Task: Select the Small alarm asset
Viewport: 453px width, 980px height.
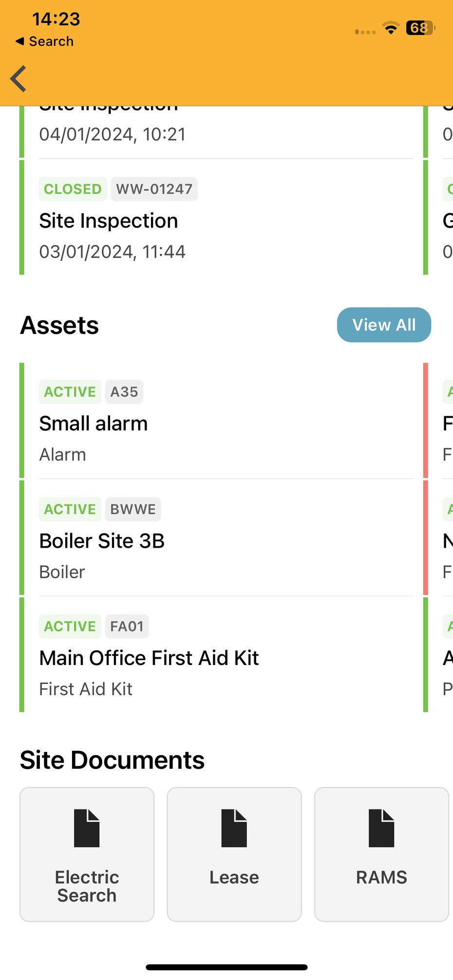Action: click(94, 423)
